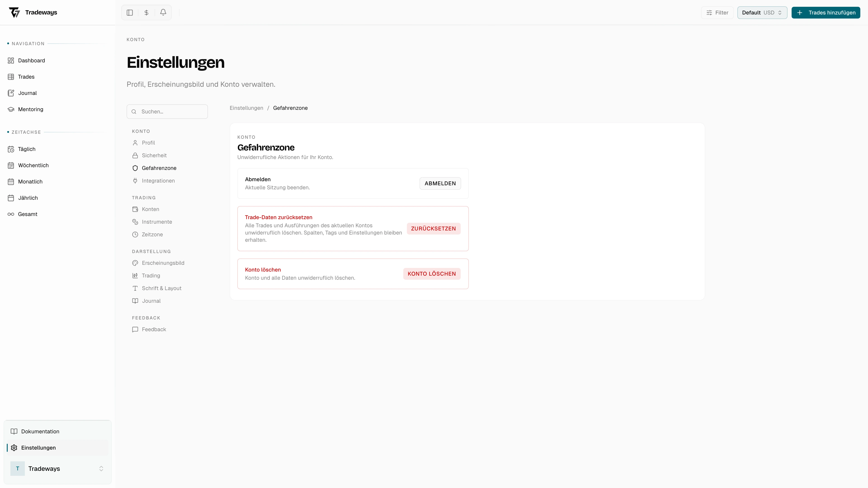The height and width of the screenshot is (488, 868).
Task: Click Trades hinzufügen button
Action: click(826, 12)
